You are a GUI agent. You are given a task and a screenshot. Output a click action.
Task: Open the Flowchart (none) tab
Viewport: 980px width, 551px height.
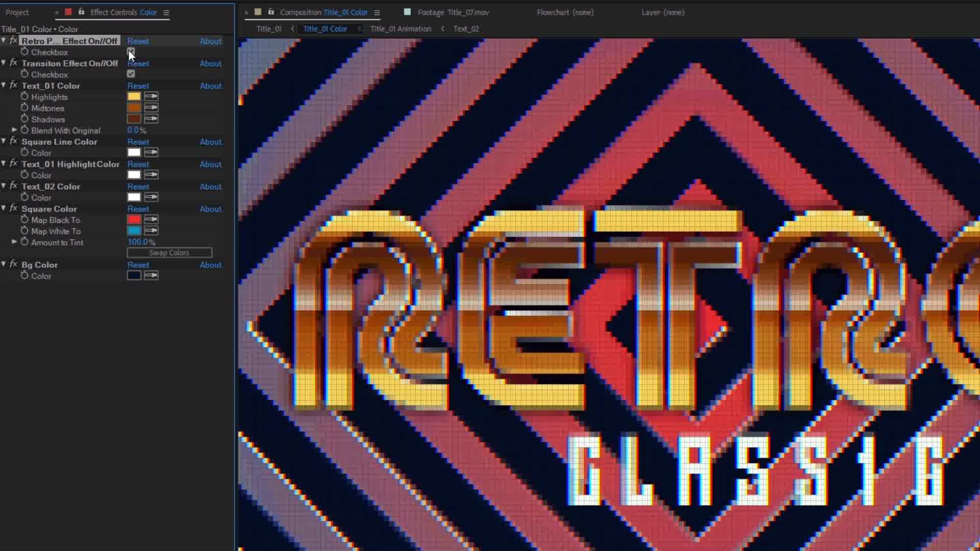pos(565,12)
